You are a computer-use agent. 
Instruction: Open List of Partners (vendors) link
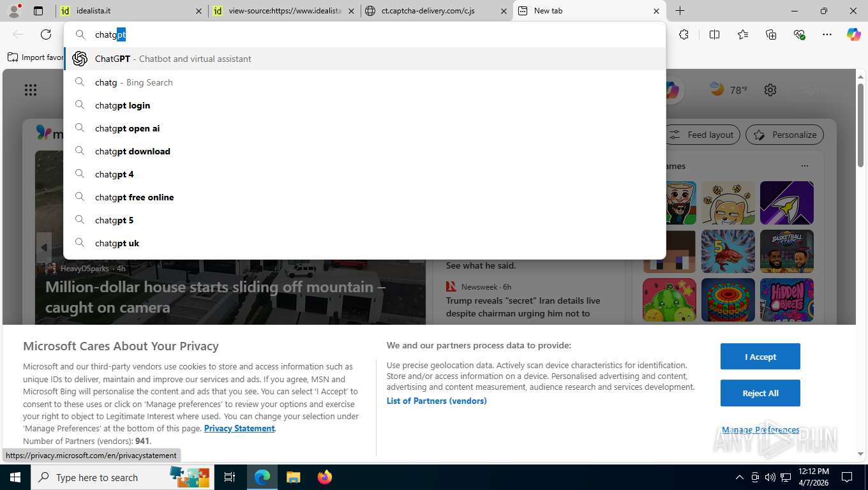(437, 401)
